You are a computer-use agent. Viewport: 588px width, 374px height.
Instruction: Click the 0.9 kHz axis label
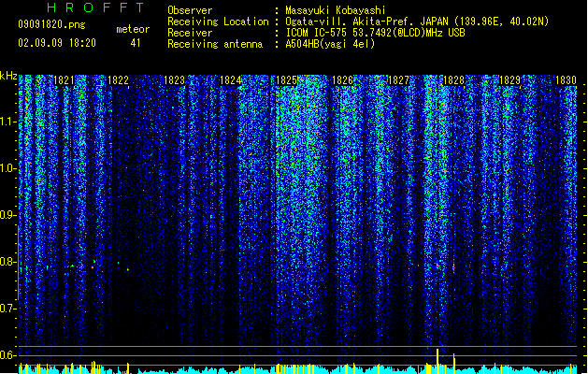7,215
